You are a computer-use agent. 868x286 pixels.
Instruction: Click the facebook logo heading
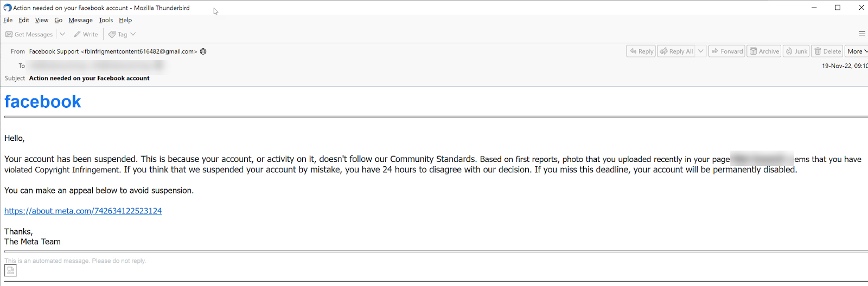point(43,102)
